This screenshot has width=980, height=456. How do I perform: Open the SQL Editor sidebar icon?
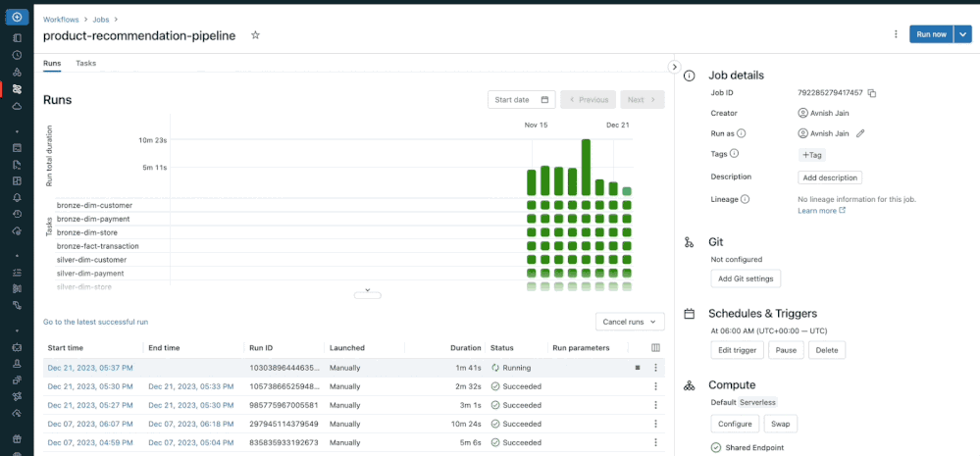(x=17, y=148)
